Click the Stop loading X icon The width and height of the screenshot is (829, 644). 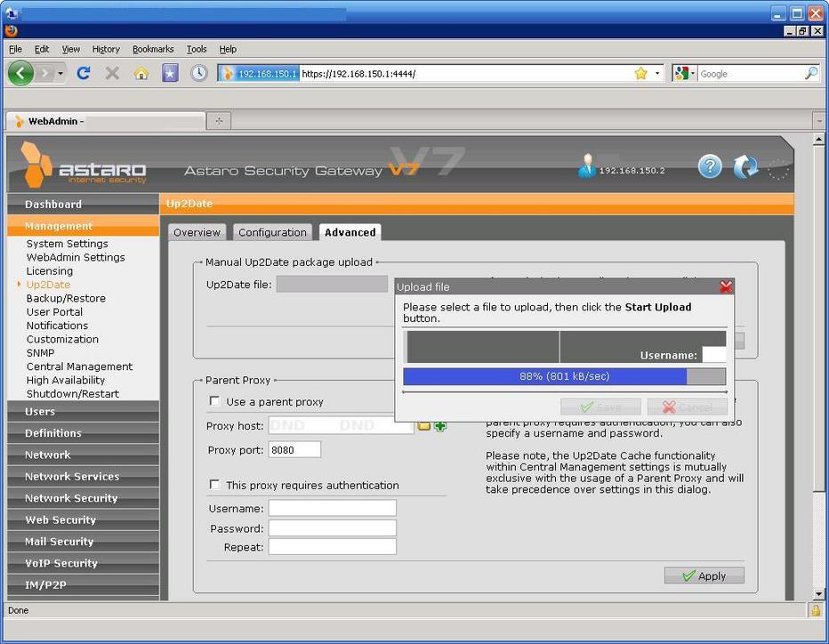tap(112, 73)
